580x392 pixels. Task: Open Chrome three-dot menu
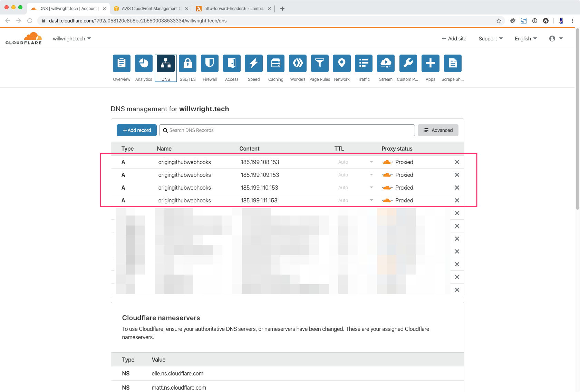(x=572, y=21)
